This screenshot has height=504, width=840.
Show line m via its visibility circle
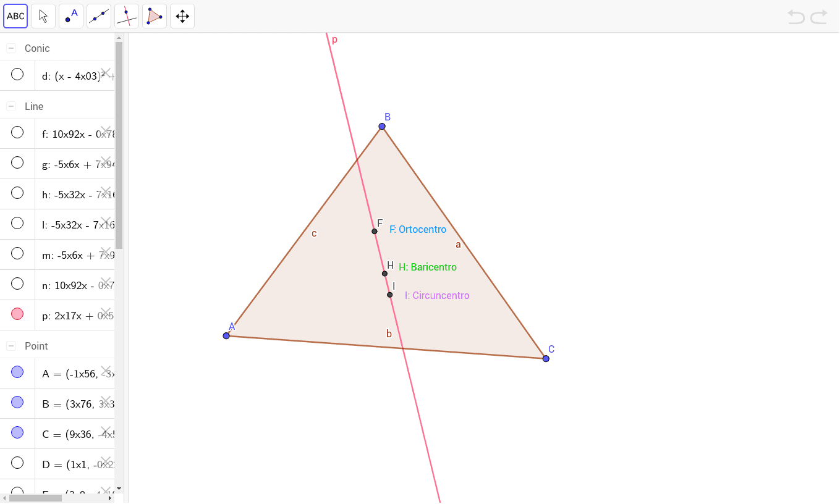[x=17, y=253]
